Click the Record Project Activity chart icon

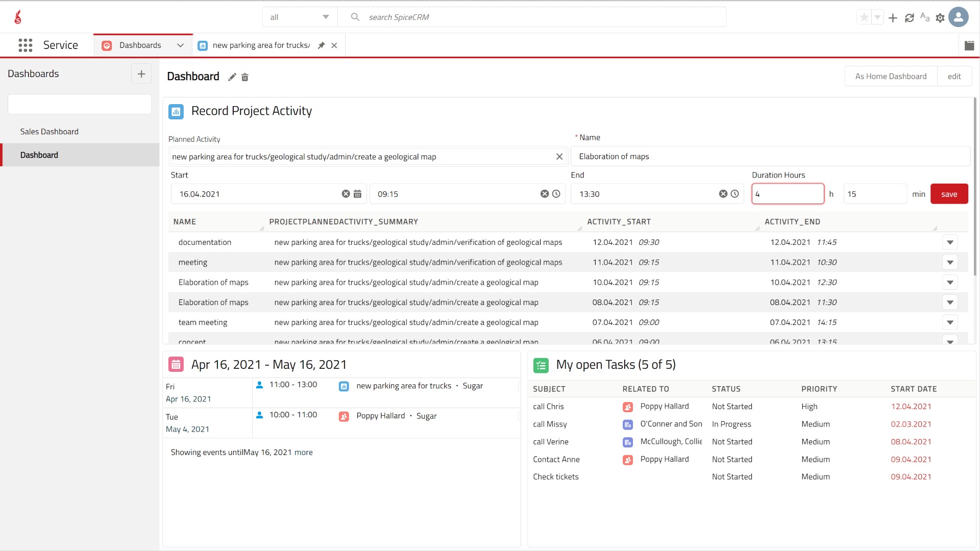pos(176,111)
